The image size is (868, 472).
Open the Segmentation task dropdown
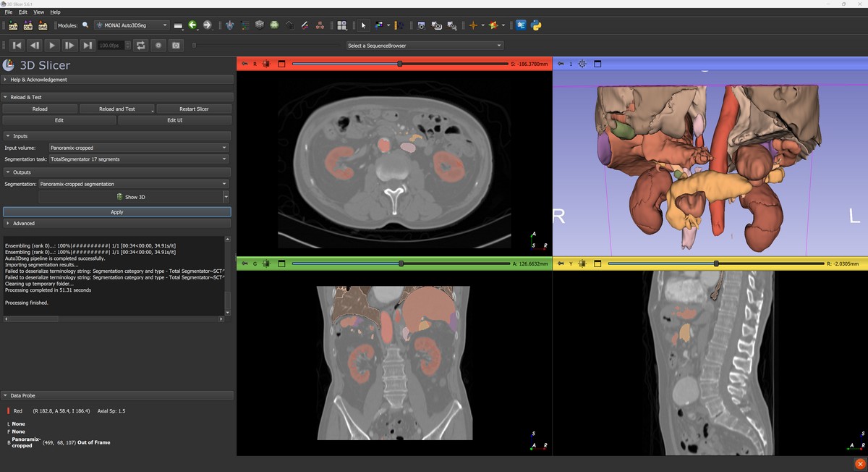coord(138,159)
